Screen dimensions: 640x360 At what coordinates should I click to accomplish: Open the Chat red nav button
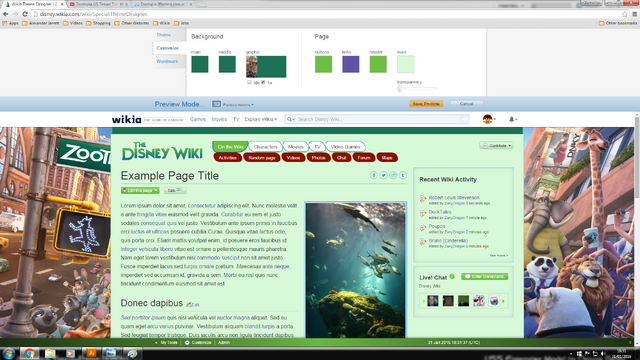(x=342, y=158)
